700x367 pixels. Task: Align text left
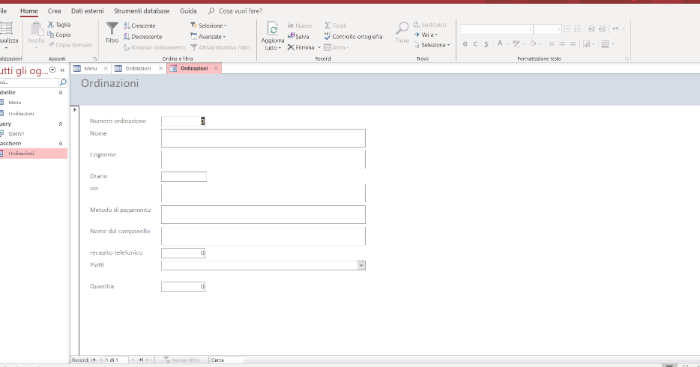[552, 44]
